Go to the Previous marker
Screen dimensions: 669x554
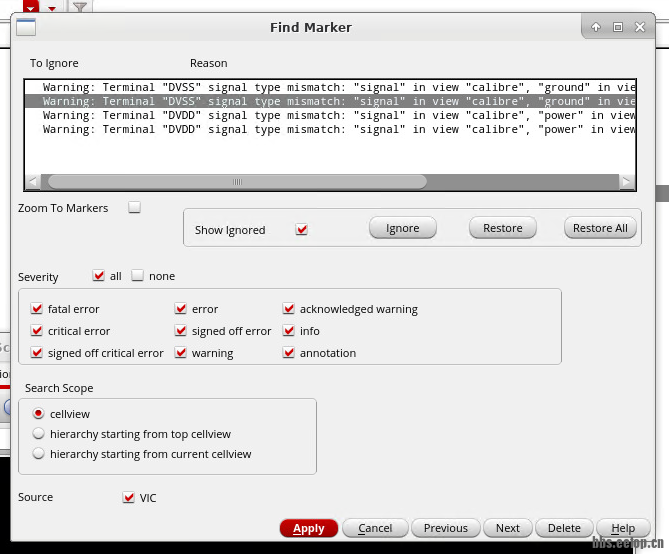coord(445,528)
